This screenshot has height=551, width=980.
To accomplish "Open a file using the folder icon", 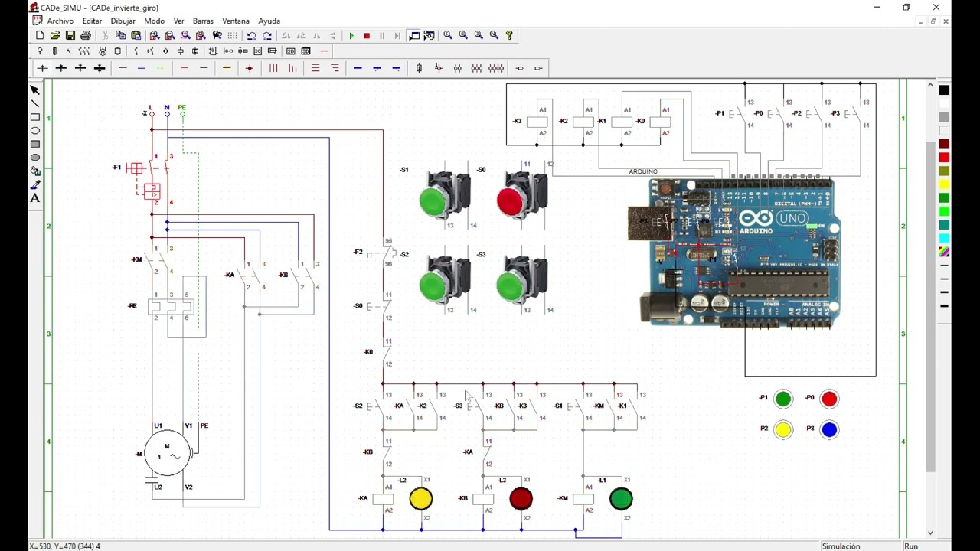I will point(55,35).
